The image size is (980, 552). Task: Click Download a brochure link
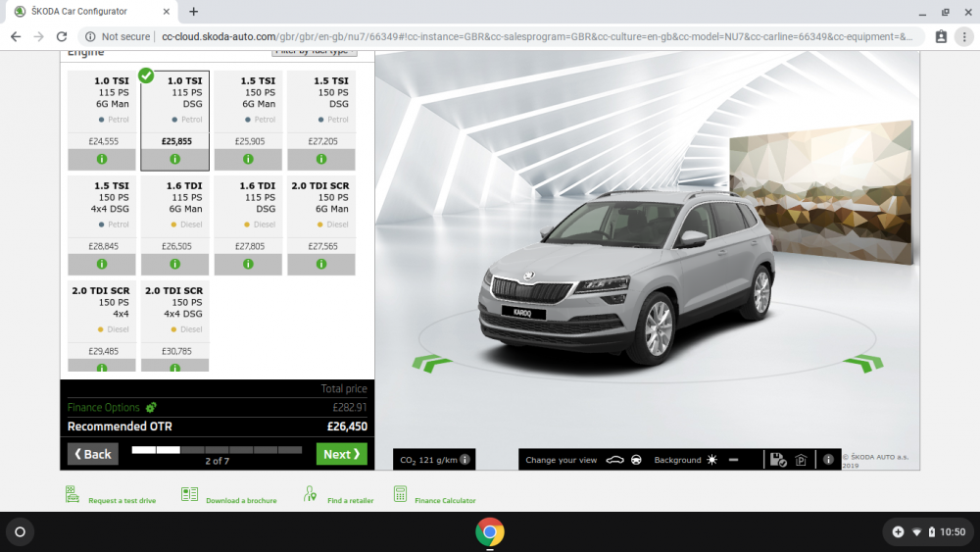click(241, 501)
